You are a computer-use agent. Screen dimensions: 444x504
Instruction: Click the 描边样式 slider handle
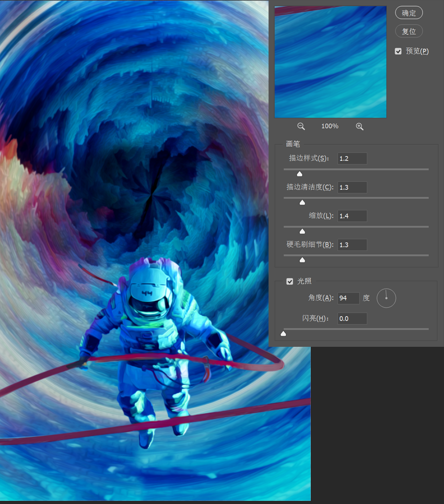299,174
